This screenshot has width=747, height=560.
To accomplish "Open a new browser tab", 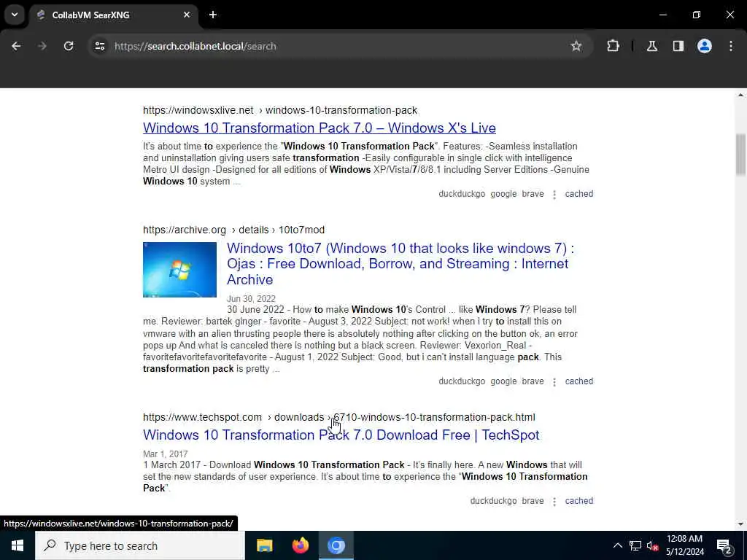I will (213, 15).
